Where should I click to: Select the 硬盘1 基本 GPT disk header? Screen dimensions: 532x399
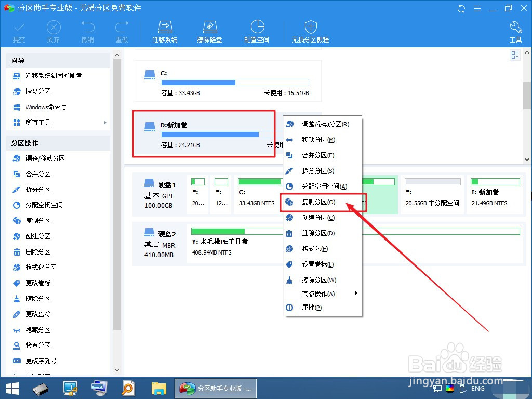(159, 194)
